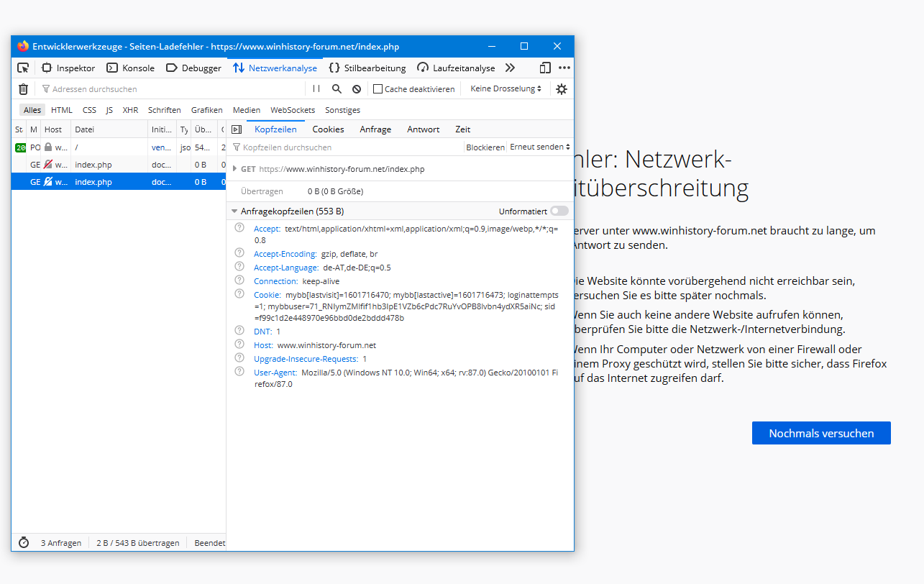Open the Erneut senden dropdown
The height and width of the screenshot is (584, 924).
pos(539,147)
